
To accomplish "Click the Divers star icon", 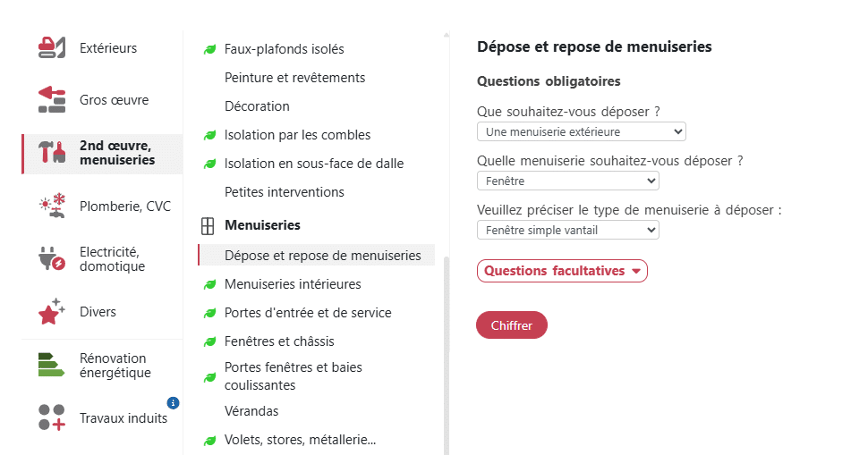I will tap(52, 311).
